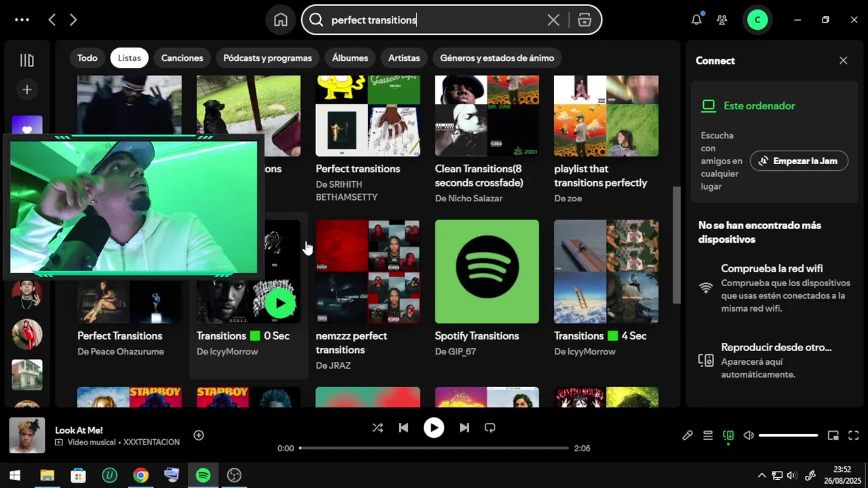
Task: Mute volume speaker icon
Action: (749, 435)
